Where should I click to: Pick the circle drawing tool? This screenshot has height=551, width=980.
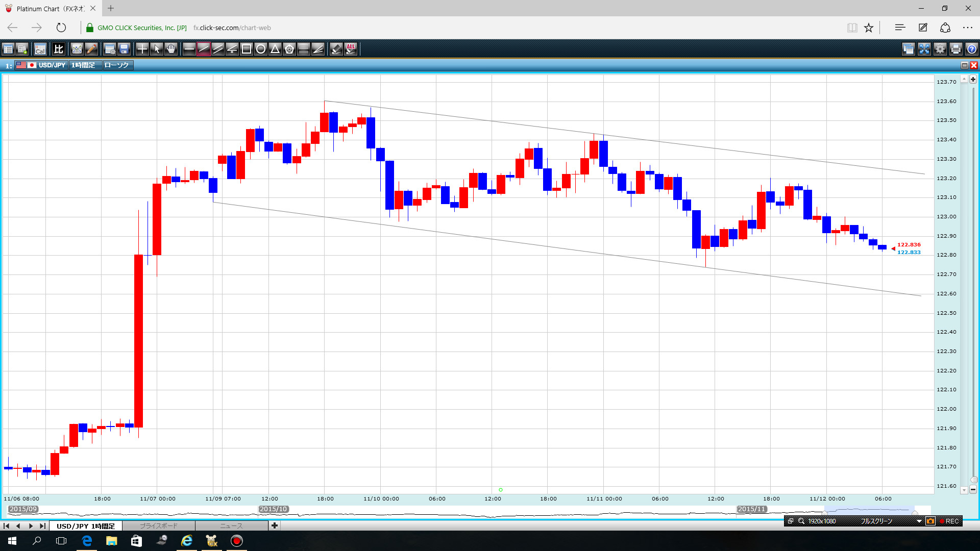260,49
